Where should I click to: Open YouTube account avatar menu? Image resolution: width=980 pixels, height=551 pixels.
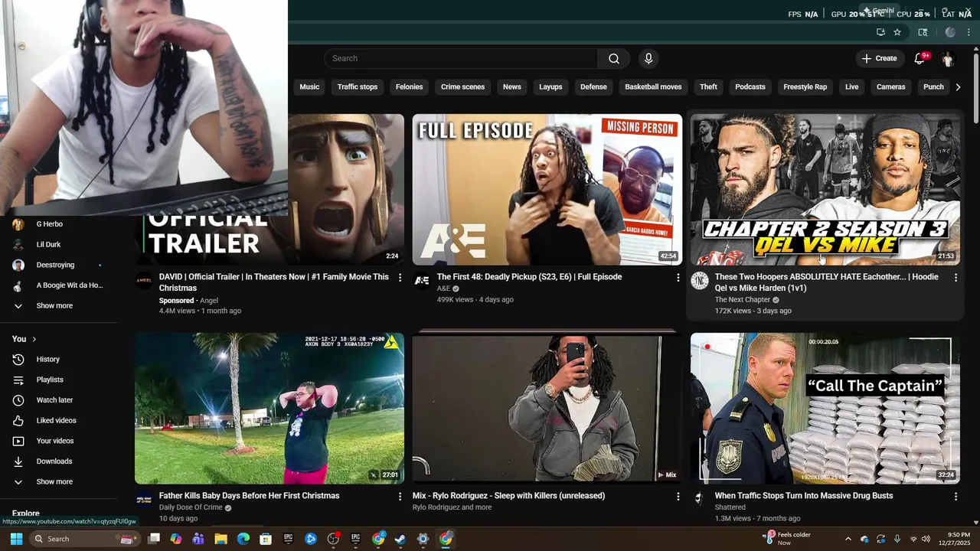pos(948,58)
